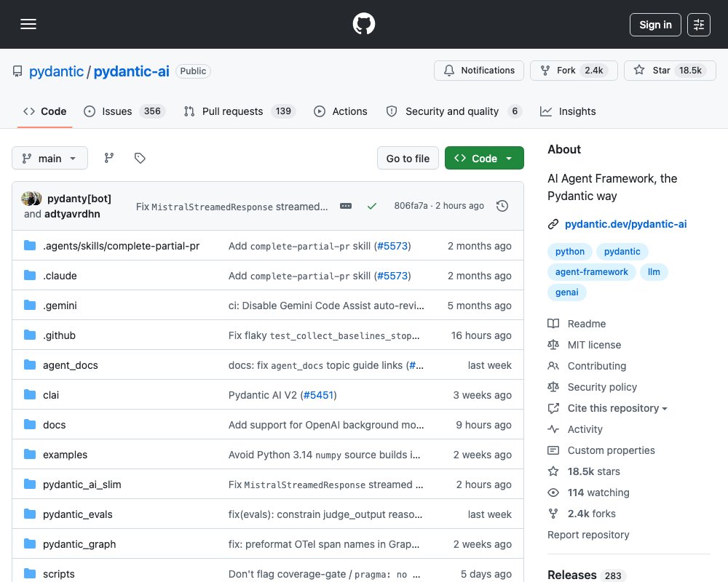Open the .agents/skills/complete-partial-pr folder
The image size is (728, 582).
pyautogui.click(x=121, y=246)
